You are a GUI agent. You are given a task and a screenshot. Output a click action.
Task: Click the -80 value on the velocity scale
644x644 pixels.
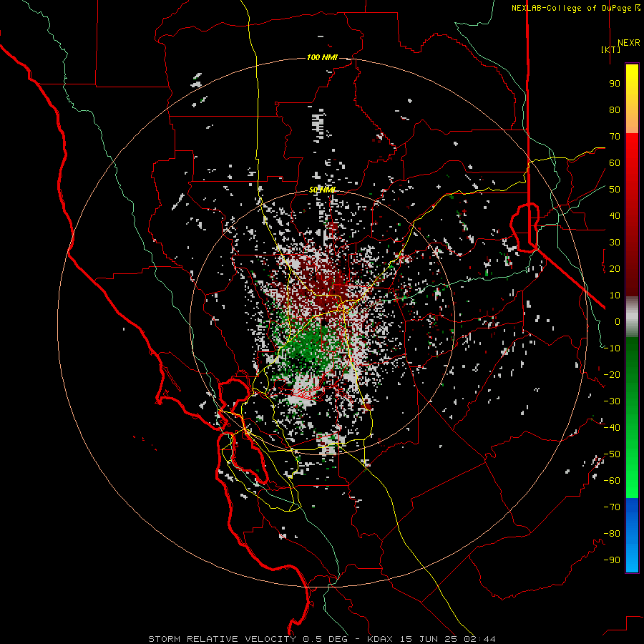tap(612, 534)
